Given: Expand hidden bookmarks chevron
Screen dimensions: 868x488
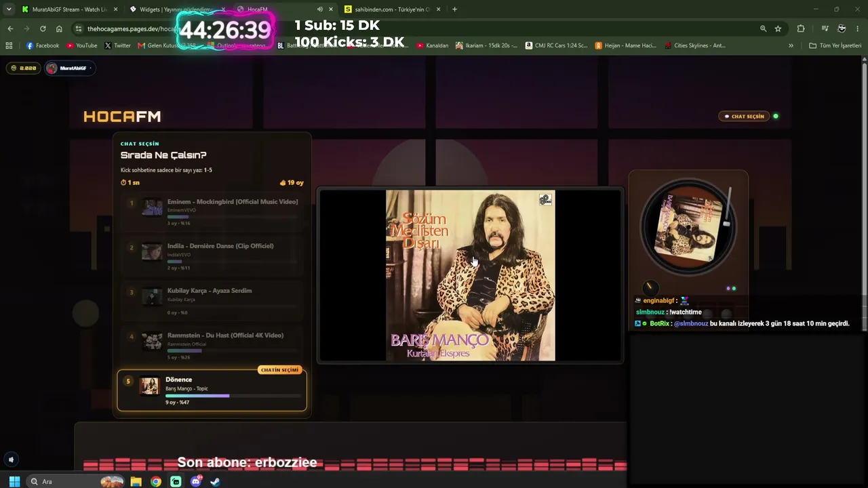Looking at the screenshot, I should [x=791, y=45].
